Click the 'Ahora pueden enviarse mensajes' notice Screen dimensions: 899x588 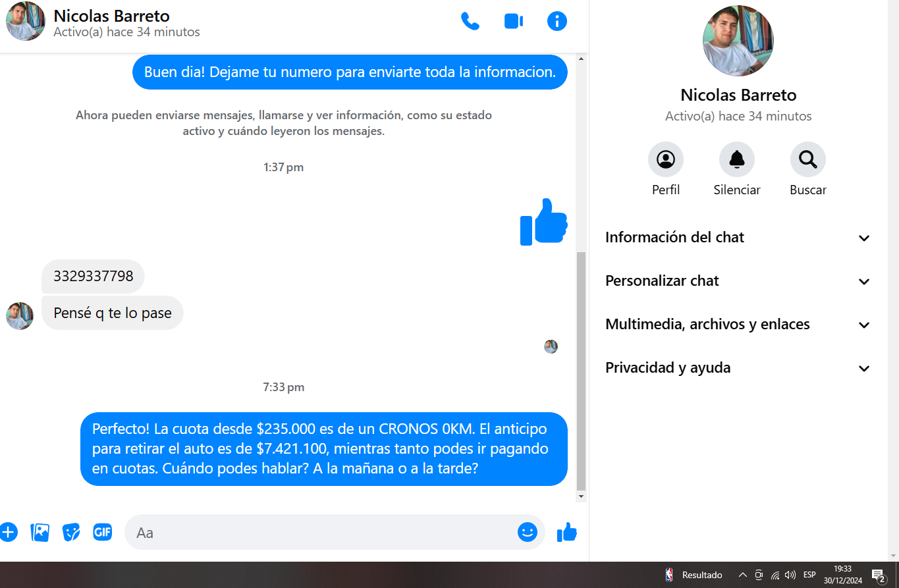284,123
